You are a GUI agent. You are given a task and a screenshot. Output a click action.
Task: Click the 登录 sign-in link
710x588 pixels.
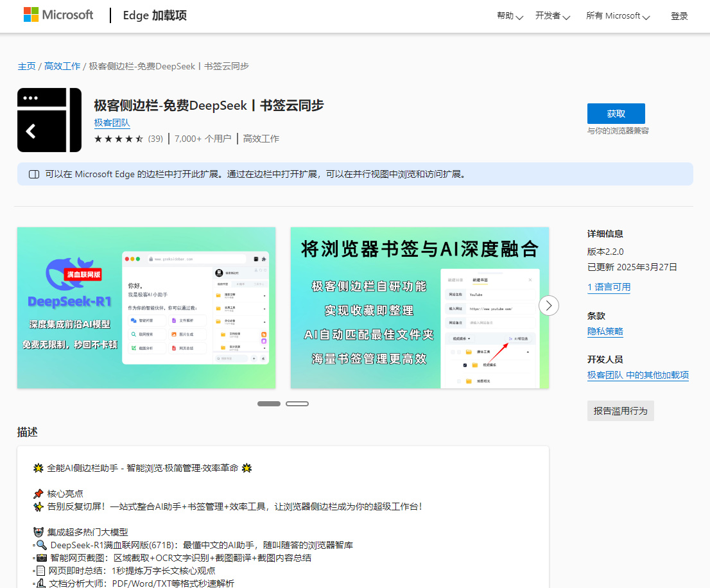pos(679,16)
